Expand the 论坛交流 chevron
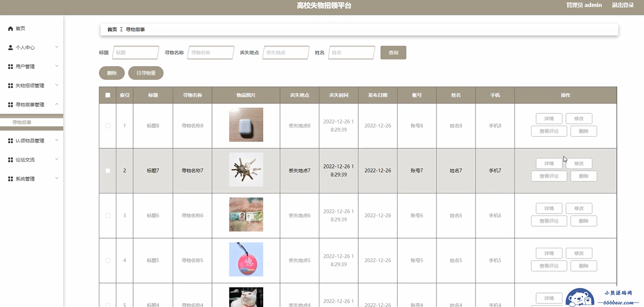This screenshot has width=644, height=307. pyautogui.click(x=57, y=159)
